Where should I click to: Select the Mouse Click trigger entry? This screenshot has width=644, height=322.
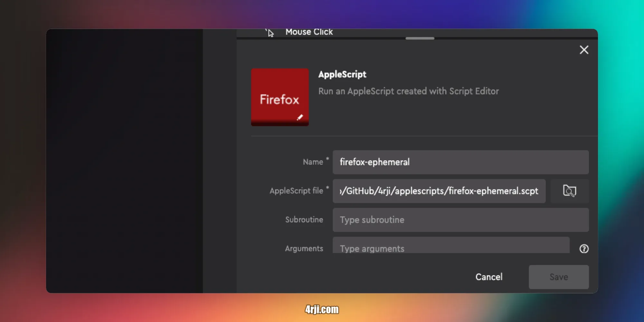(x=309, y=32)
